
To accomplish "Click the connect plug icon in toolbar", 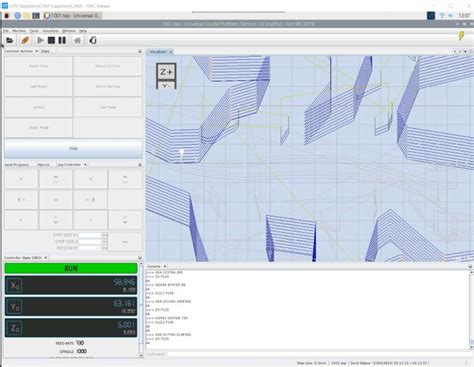I will click(25, 40).
